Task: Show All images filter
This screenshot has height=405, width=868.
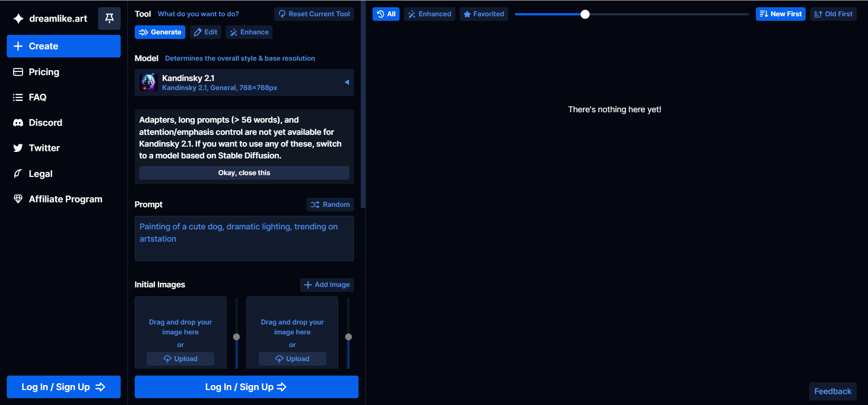Action: tap(386, 14)
